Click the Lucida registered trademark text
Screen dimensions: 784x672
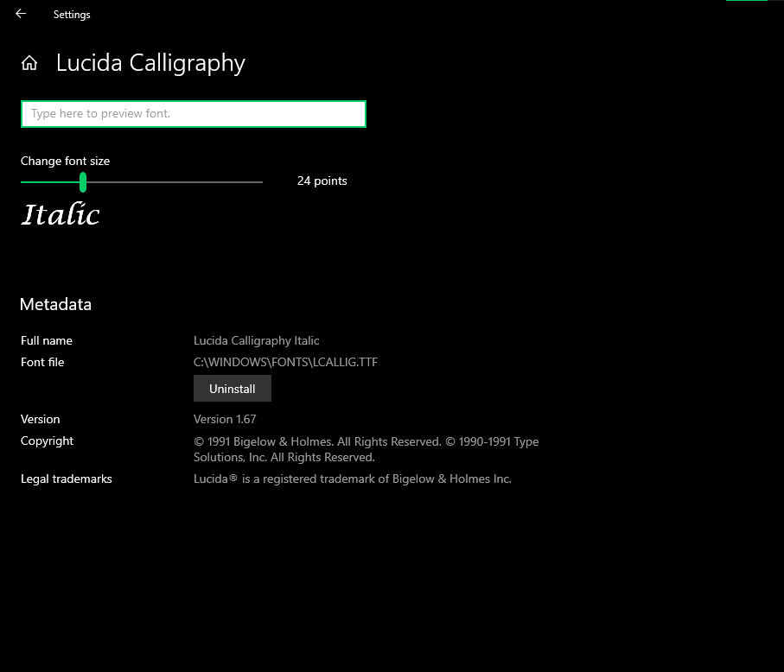click(352, 479)
